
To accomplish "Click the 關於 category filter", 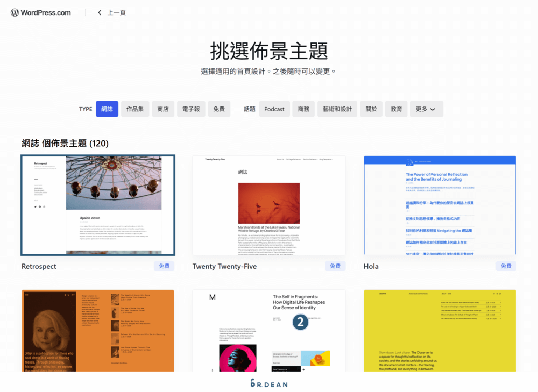I will click(x=371, y=109).
